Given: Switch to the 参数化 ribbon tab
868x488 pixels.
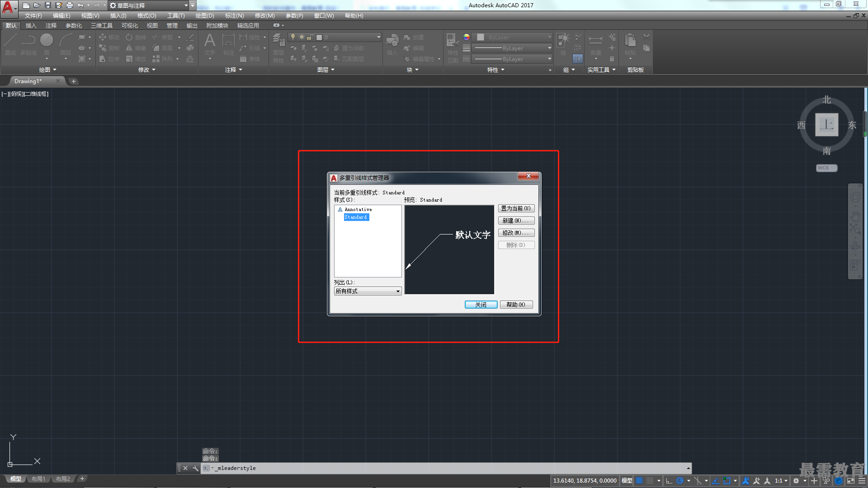Looking at the screenshot, I should coord(74,26).
